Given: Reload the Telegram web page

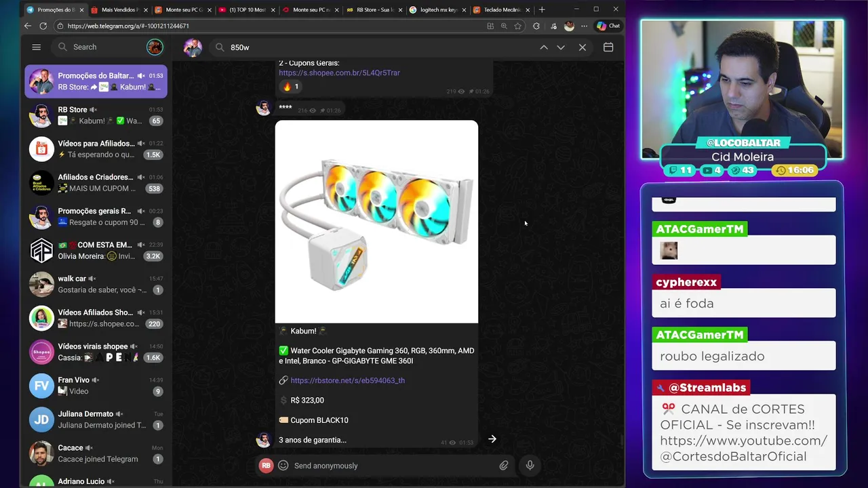Looking at the screenshot, I should [x=43, y=26].
